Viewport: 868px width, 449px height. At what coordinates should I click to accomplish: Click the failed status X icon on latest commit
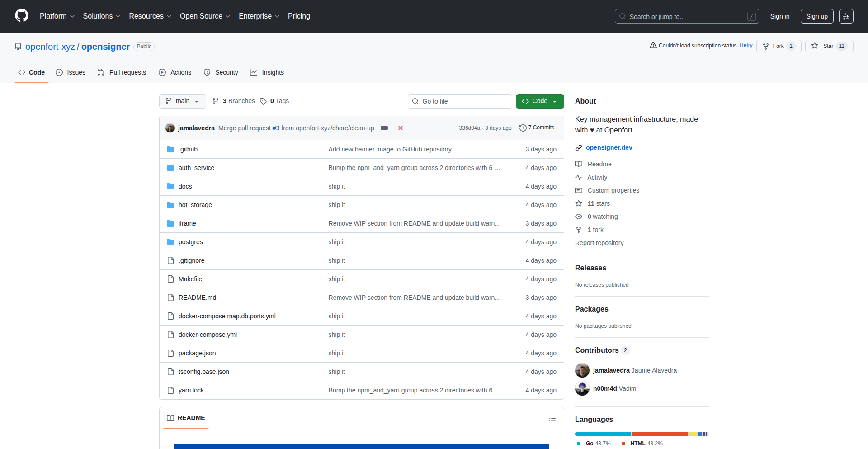pos(400,128)
